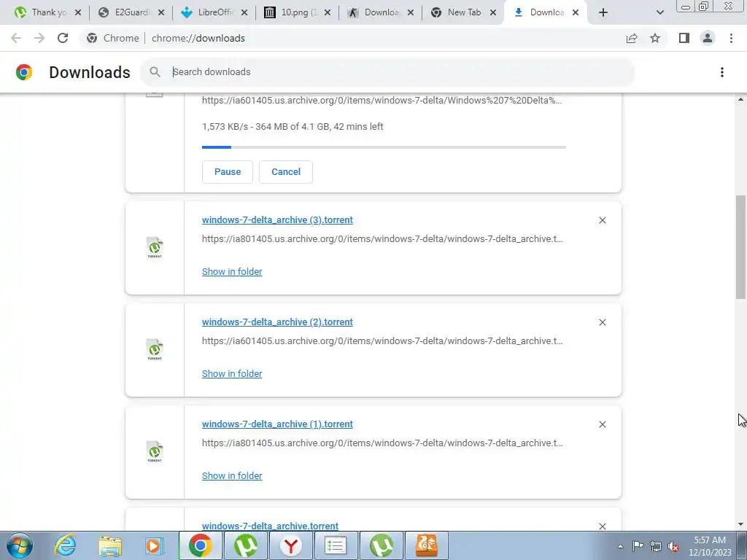
Task: Switch to the New Tab tab
Action: (x=457, y=12)
